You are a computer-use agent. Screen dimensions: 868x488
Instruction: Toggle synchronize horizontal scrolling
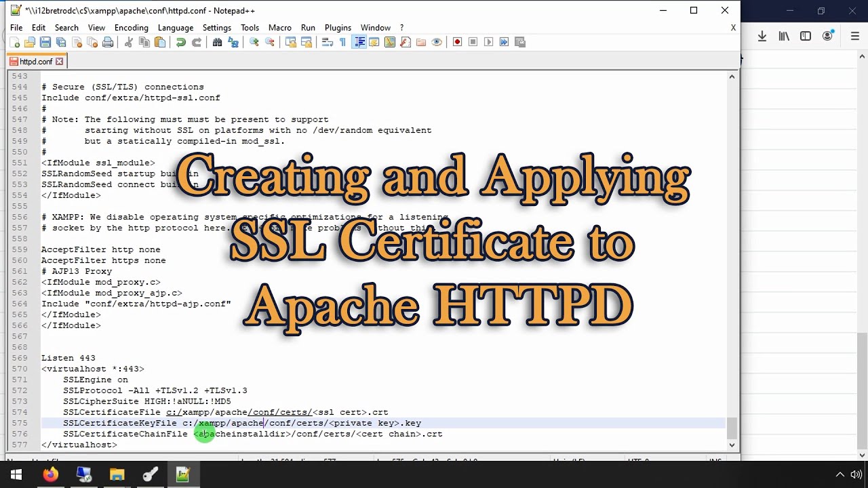[306, 42]
